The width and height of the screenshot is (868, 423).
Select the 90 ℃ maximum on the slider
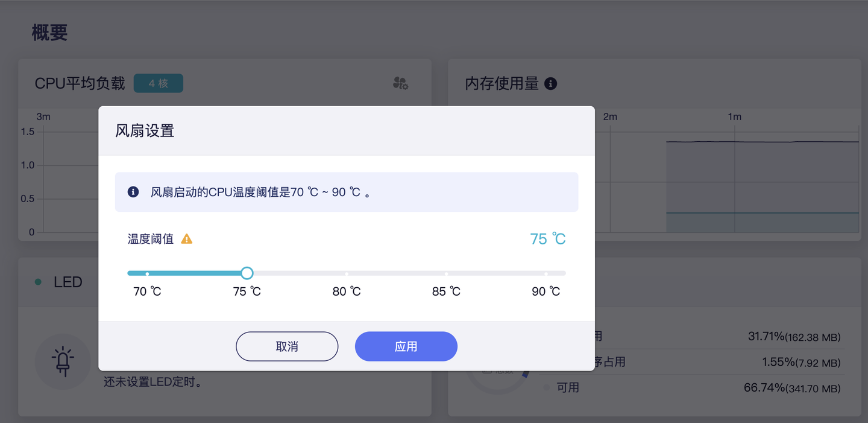click(x=546, y=273)
